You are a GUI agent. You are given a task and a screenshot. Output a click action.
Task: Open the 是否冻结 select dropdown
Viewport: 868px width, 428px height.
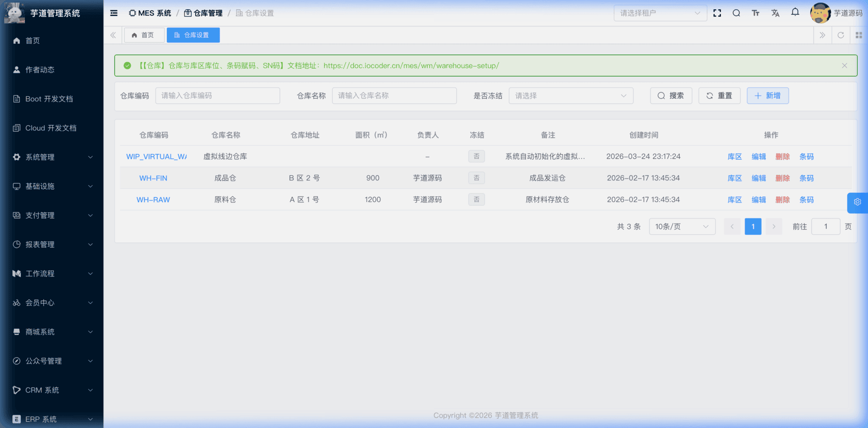pos(571,96)
